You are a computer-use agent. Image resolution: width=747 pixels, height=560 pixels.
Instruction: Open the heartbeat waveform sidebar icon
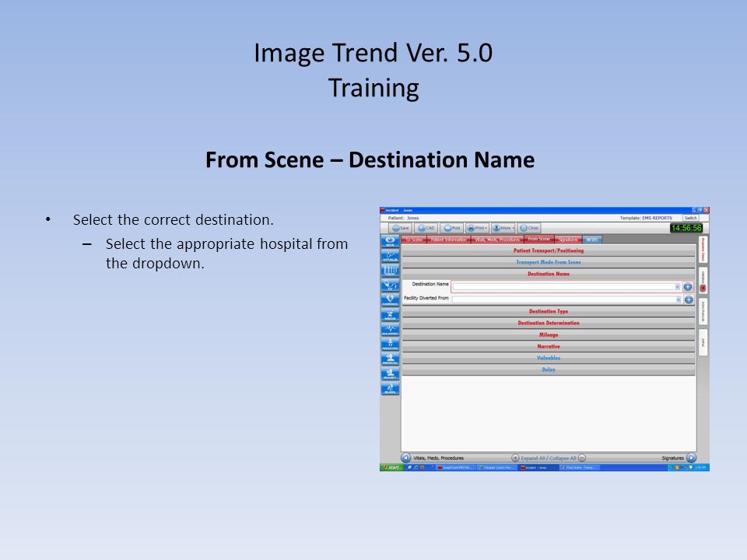(390, 329)
